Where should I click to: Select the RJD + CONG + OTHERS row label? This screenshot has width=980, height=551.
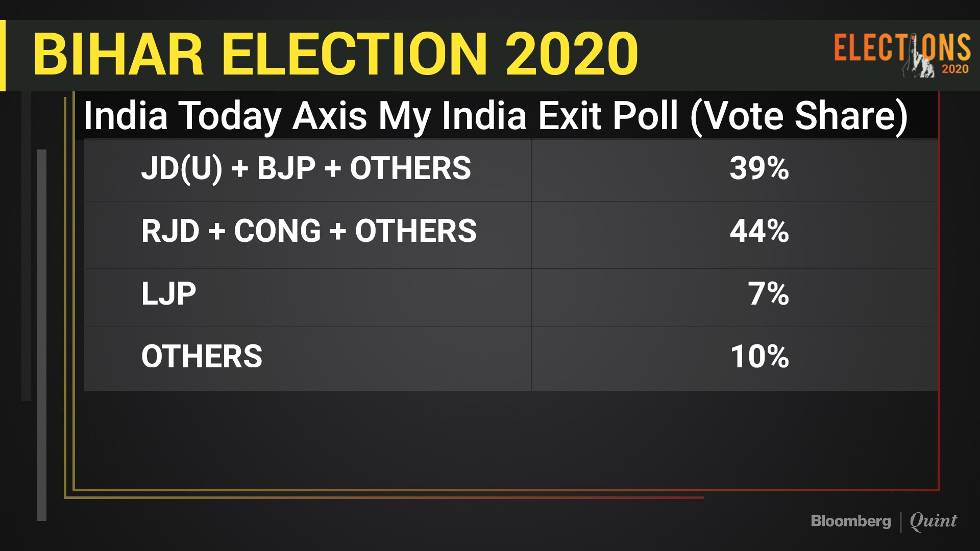[309, 231]
